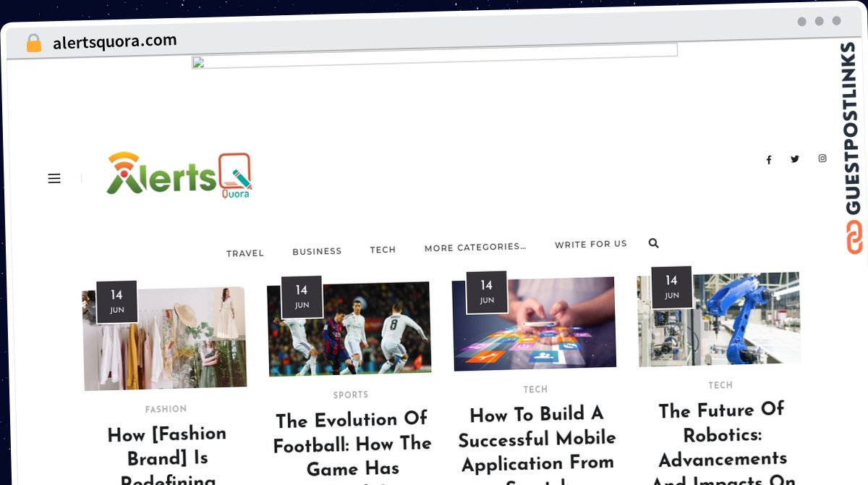Open the Write For Us link
The width and height of the screenshot is (868, 485).
point(591,245)
